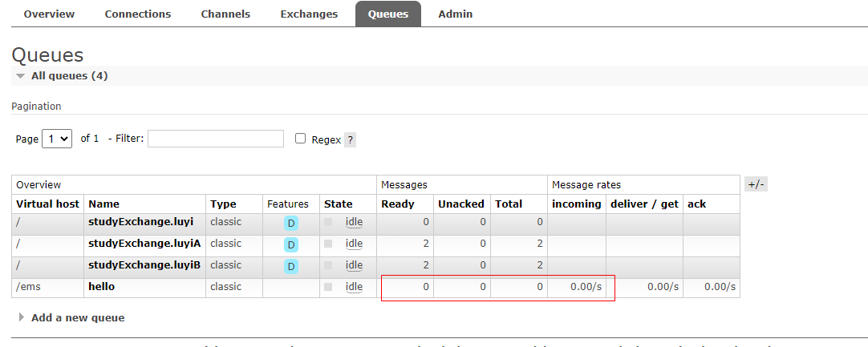This screenshot has width=868, height=347.
Task: Open the Regex help question mark
Action: click(350, 140)
